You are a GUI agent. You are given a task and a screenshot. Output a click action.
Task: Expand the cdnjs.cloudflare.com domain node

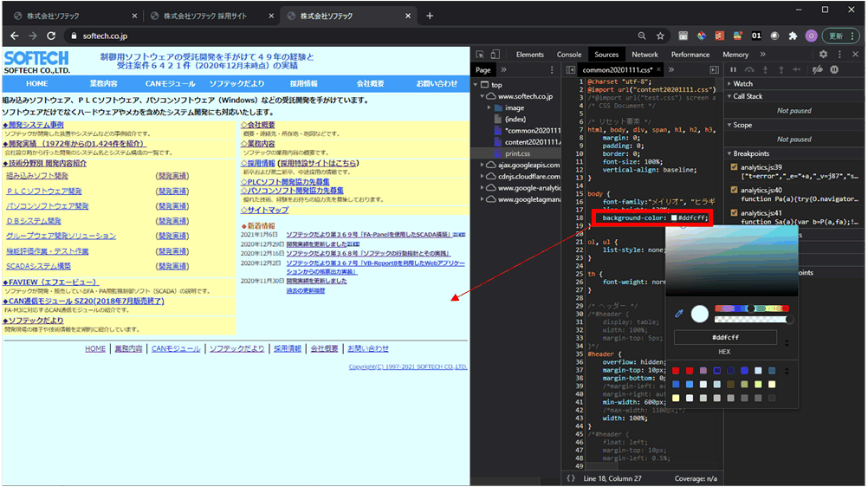click(483, 176)
